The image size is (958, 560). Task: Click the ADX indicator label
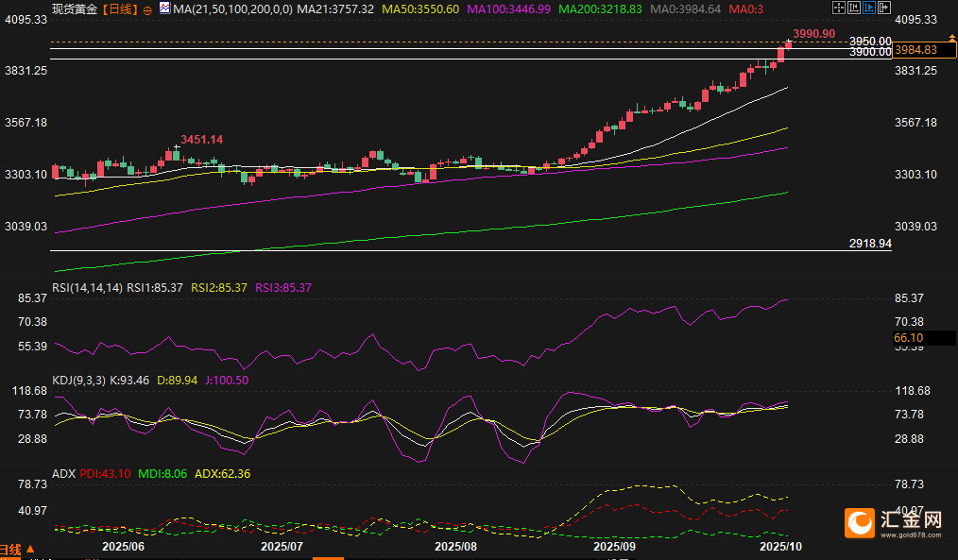coord(63,473)
